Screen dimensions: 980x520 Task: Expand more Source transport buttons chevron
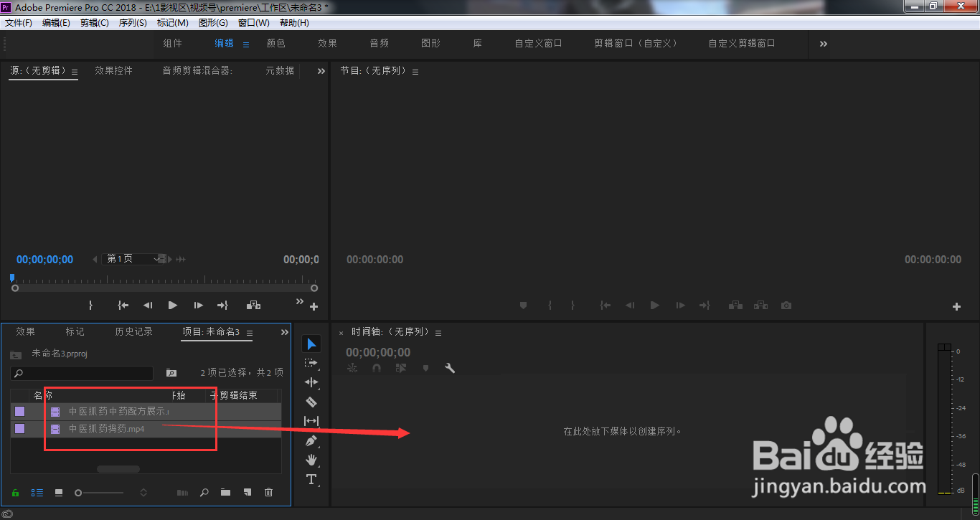(x=300, y=301)
